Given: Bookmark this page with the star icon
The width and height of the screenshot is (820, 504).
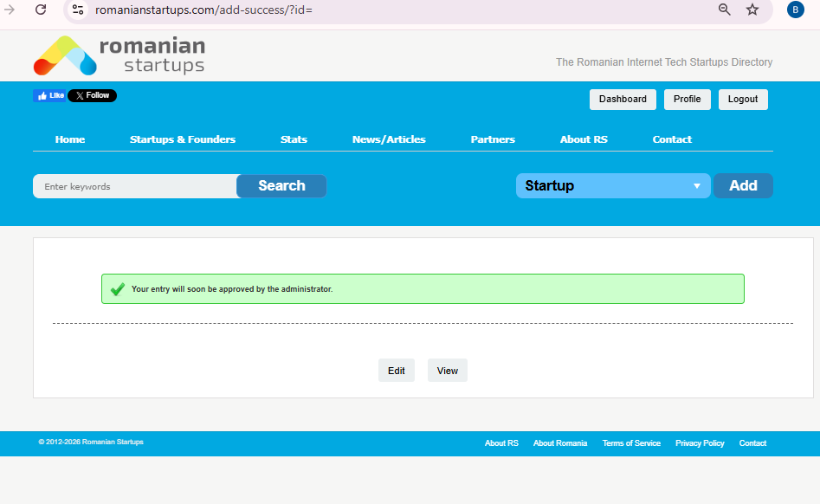Looking at the screenshot, I should pyautogui.click(x=752, y=10).
